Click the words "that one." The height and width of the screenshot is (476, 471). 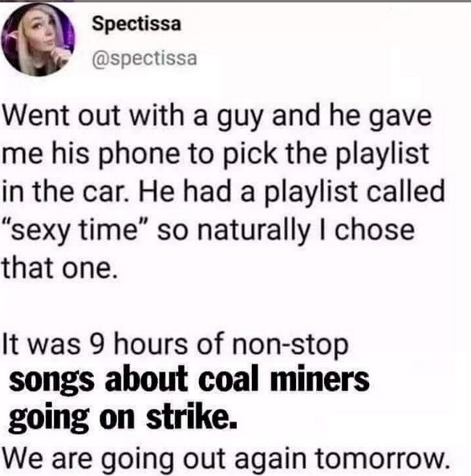pos(60,267)
